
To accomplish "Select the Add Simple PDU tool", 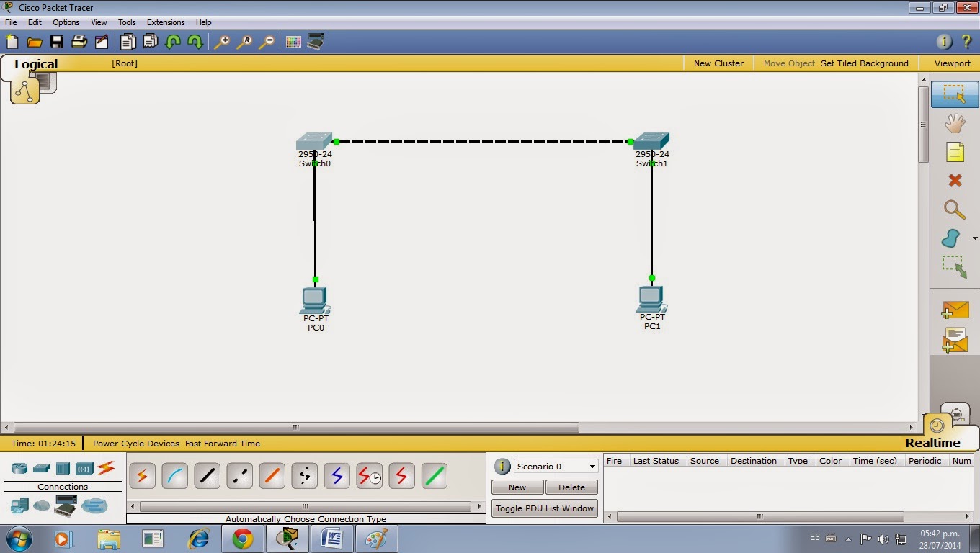I will (x=954, y=310).
